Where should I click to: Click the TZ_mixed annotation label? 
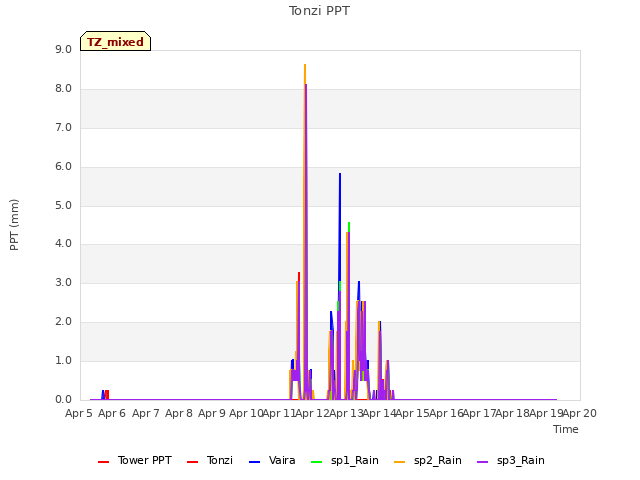[116, 41]
